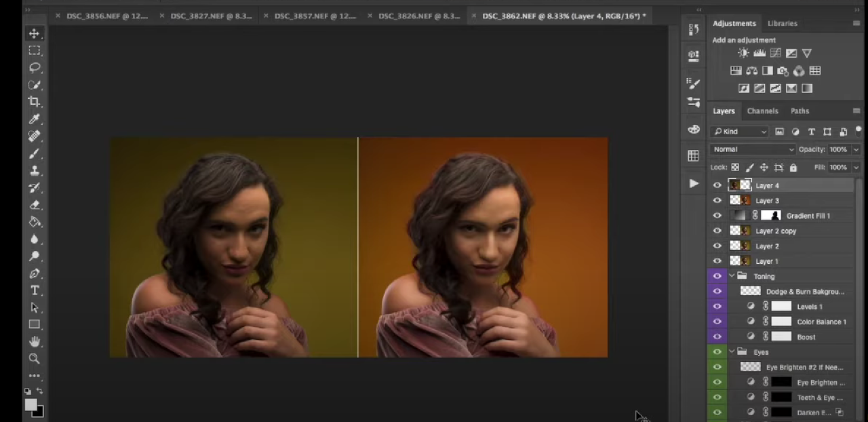Screen dimensions: 868x422
Task: Hide the Color Balance 1 layer
Action: [x=717, y=322]
